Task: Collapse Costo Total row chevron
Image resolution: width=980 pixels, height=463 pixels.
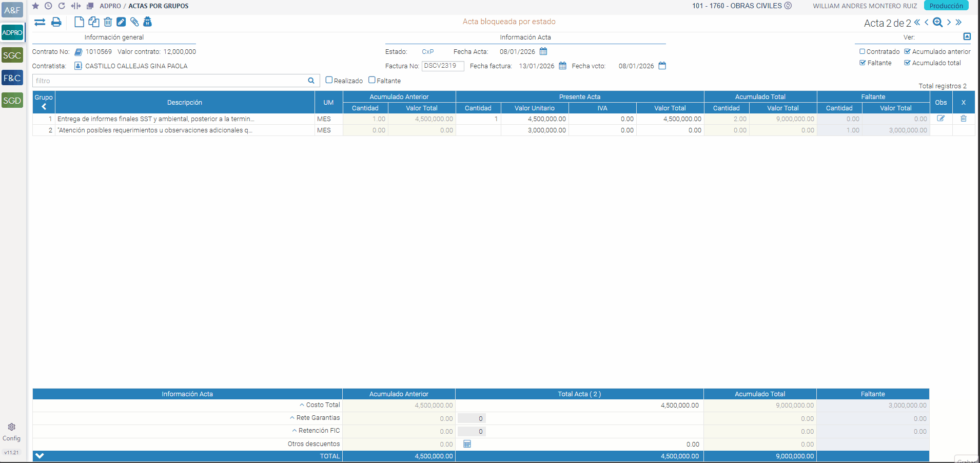Action: pos(302,405)
